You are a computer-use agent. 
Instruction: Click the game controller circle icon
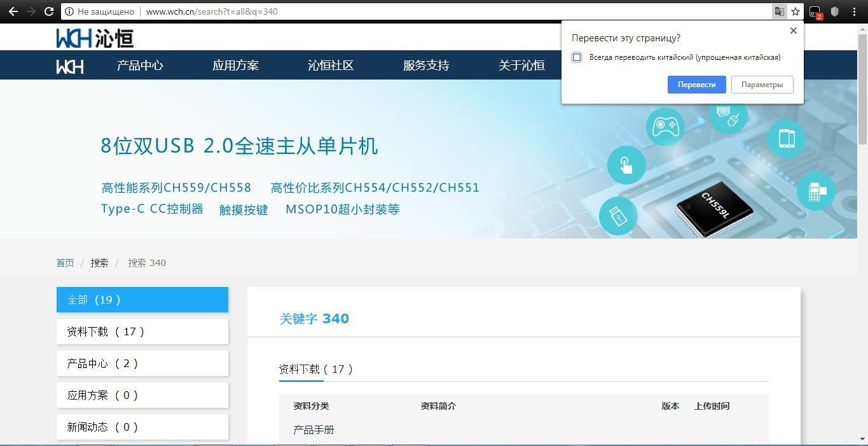pos(665,126)
